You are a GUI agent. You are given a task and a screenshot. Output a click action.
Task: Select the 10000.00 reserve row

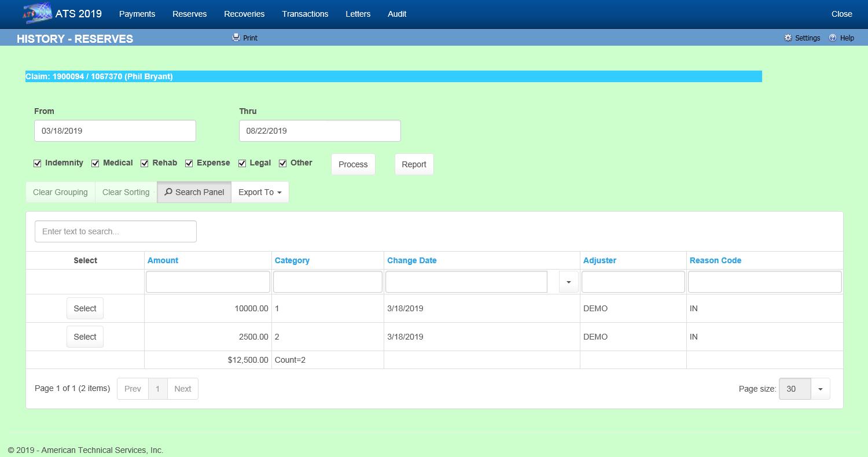click(85, 308)
